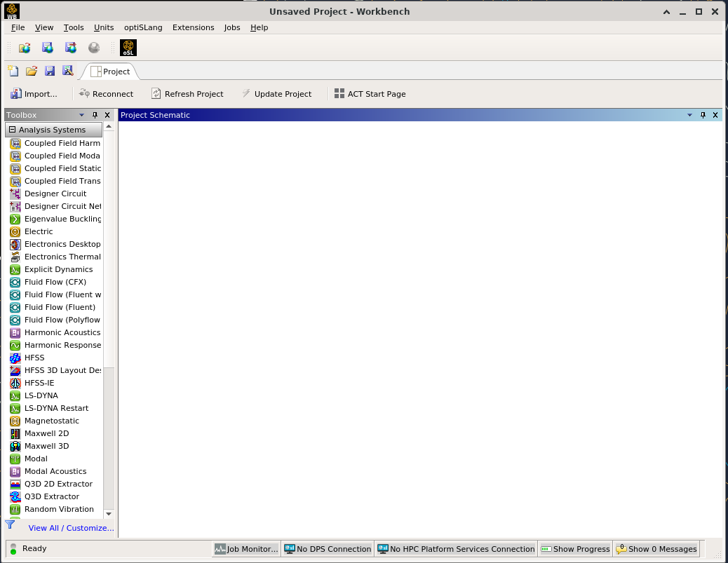This screenshot has width=728, height=563.
Task: Click the Toolbox scroll down arrow
Action: pyautogui.click(x=109, y=514)
